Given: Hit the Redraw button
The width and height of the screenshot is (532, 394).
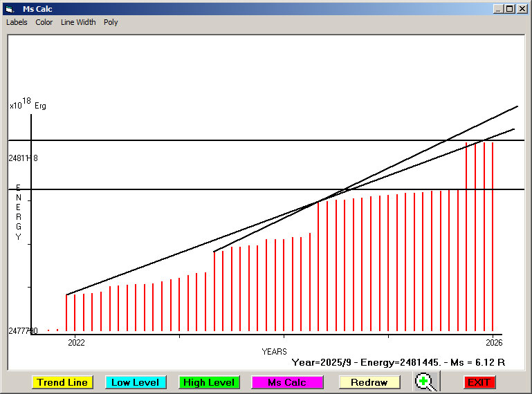Looking at the screenshot, I should click(369, 382).
